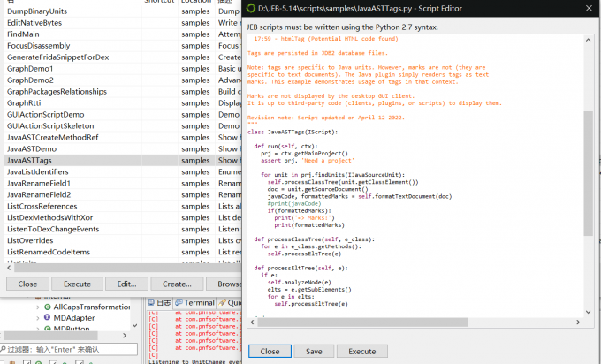Click the 'def processClassTree(self, e_class):' code line
Viewport: 601px width, 364px height.
pos(315,239)
